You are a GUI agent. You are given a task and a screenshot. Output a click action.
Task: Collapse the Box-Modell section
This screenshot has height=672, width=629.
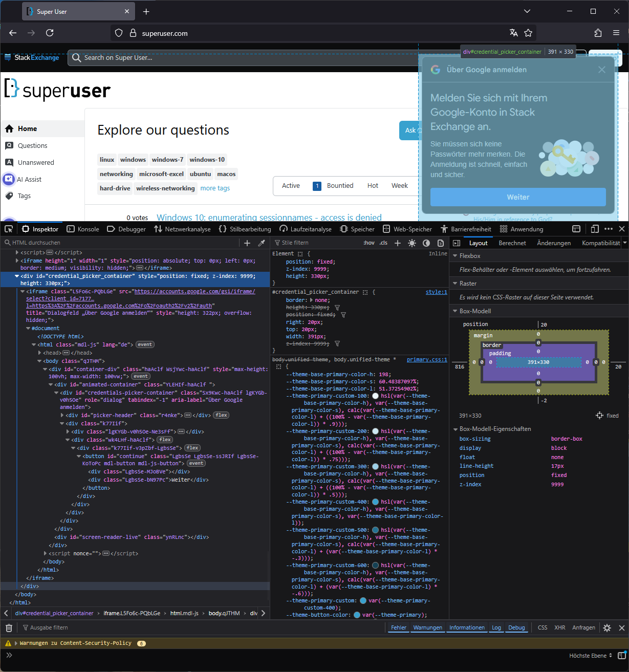[x=456, y=311]
